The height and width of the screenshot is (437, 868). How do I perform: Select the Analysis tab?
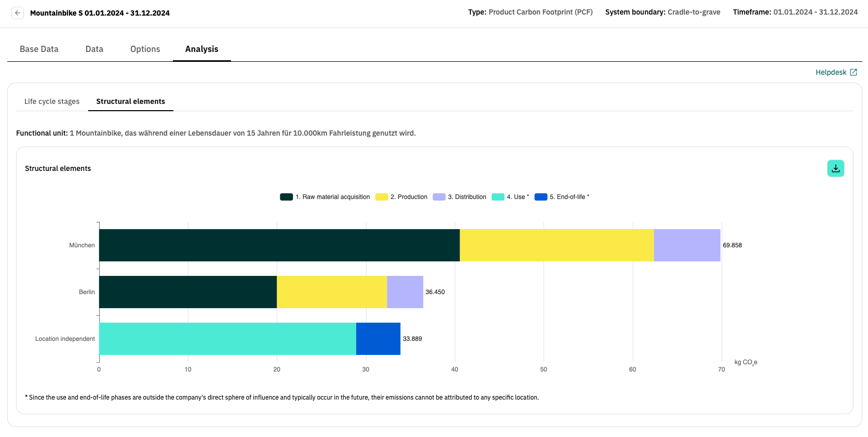tap(201, 49)
